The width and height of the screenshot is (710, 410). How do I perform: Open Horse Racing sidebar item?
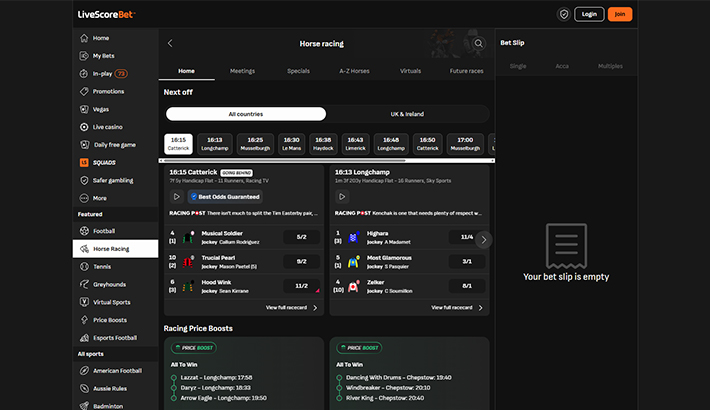tap(115, 249)
